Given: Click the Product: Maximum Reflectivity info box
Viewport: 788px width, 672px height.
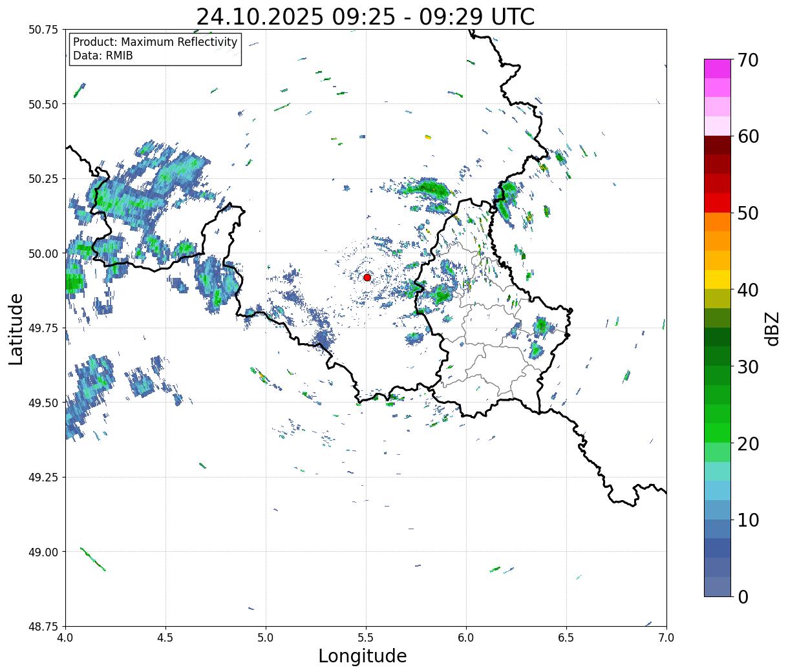Looking at the screenshot, I should 155,49.
